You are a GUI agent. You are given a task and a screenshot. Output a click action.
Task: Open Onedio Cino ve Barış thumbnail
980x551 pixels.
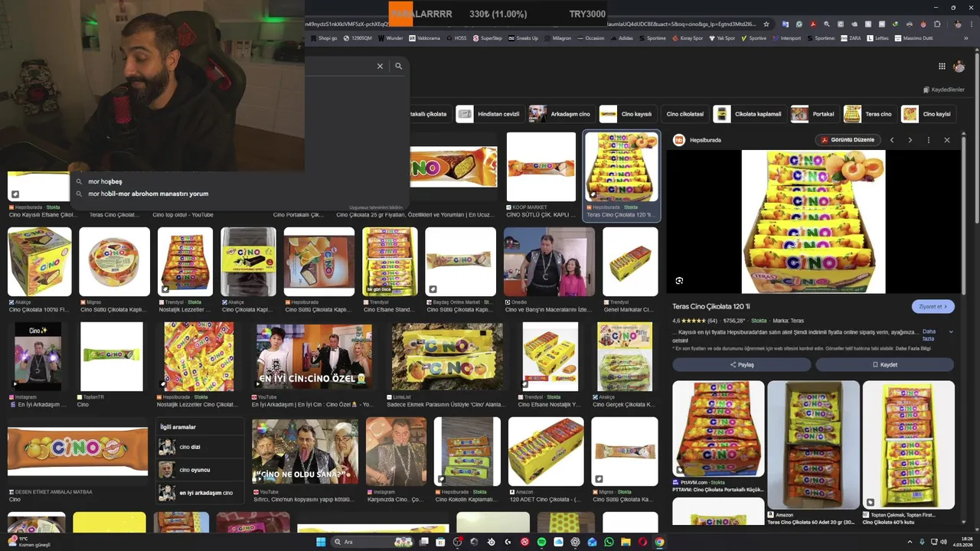(549, 262)
